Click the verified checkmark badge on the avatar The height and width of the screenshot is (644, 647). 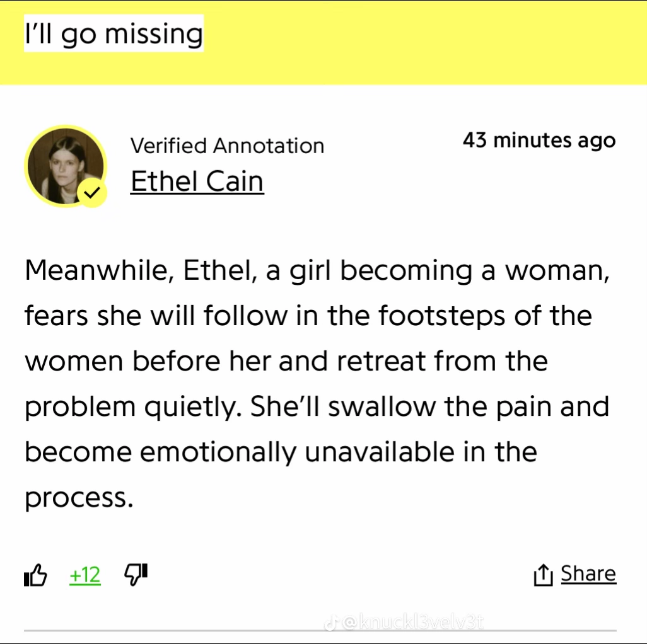pyautogui.click(x=93, y=192)
